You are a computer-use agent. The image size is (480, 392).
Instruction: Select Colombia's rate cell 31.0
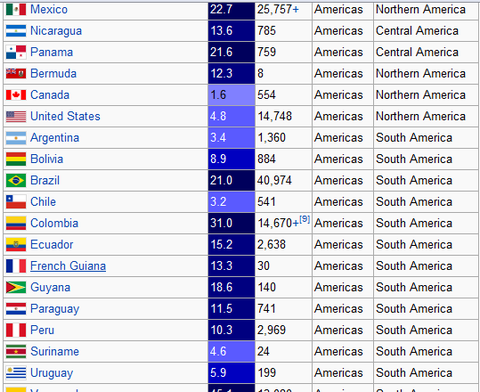(231, 223)
